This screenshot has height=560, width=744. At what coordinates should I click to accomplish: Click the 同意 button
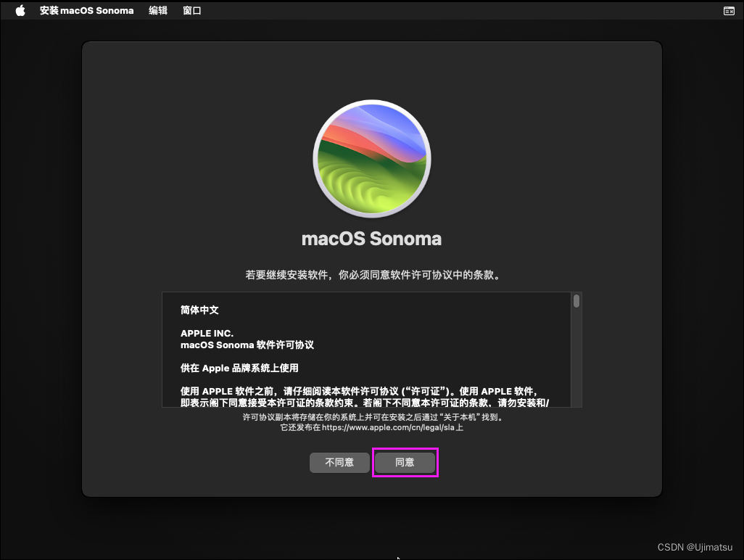click(x=405, y=462)
